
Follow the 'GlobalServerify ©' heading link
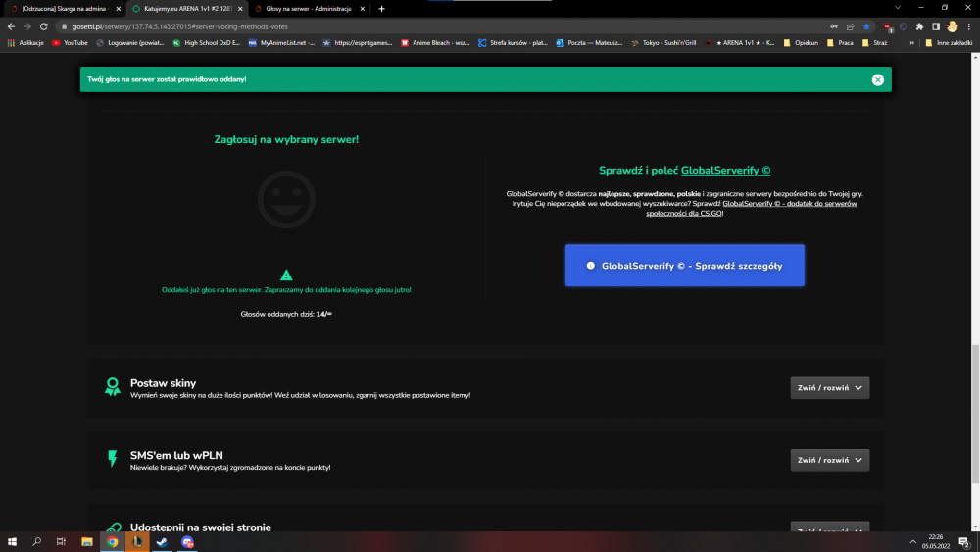pos(725,170)
